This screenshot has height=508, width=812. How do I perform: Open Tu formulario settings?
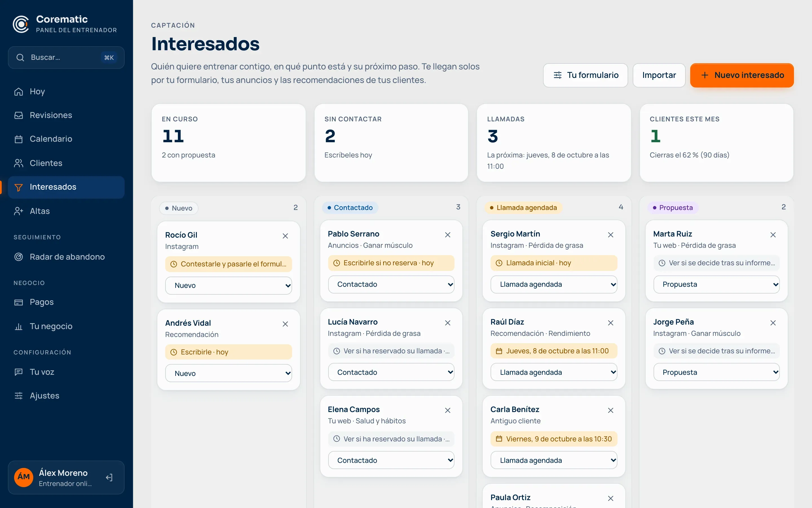coord(586,75)
